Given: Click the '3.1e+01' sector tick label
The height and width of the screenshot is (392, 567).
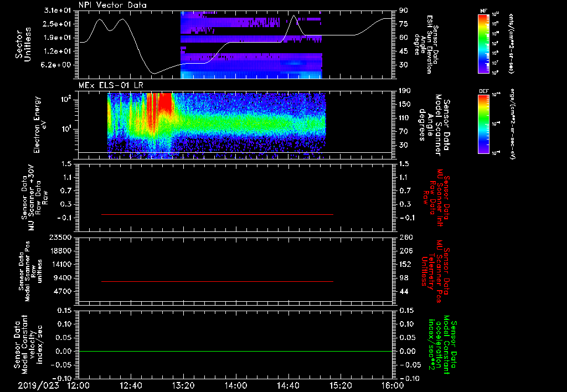Looking at the screenshot, I should pyautogui.click(x=58, y=11).
